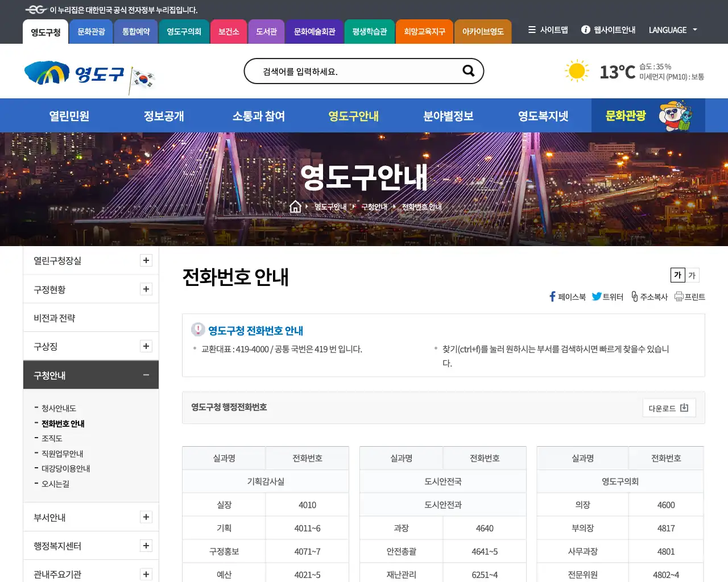This screenshot has height=582, width=728.
Task: Switch to the 보건소 quick link tab
Action: (229, 32)
